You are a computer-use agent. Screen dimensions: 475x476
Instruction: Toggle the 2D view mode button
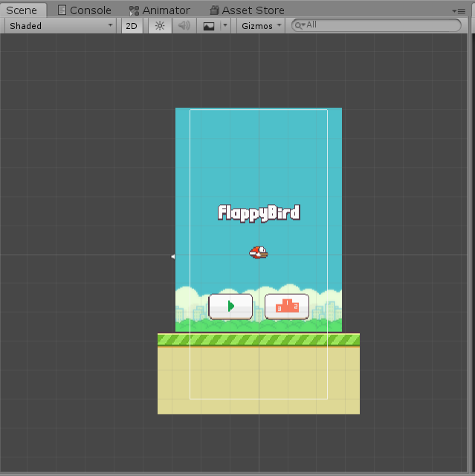coord(132,26)
